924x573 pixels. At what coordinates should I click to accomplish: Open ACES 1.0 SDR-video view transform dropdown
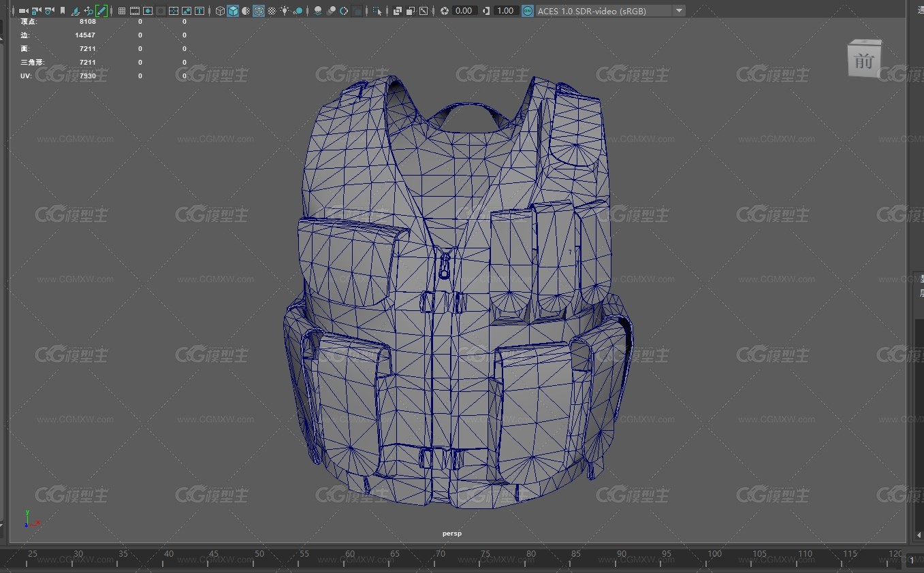pyautogui.click(x=610, y=11)
